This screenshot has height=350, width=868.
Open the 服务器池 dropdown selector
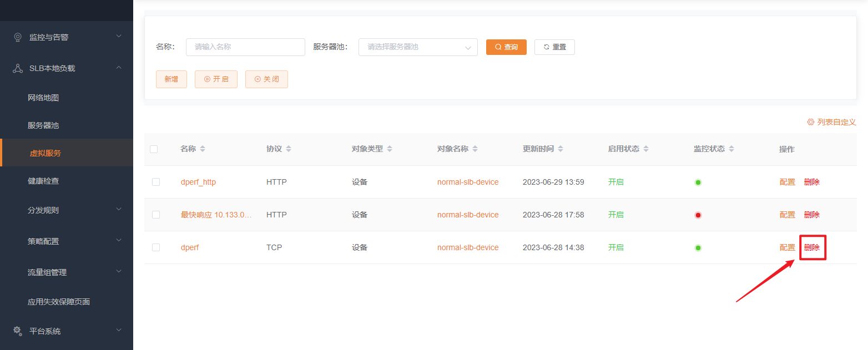[x=418, y=47]
